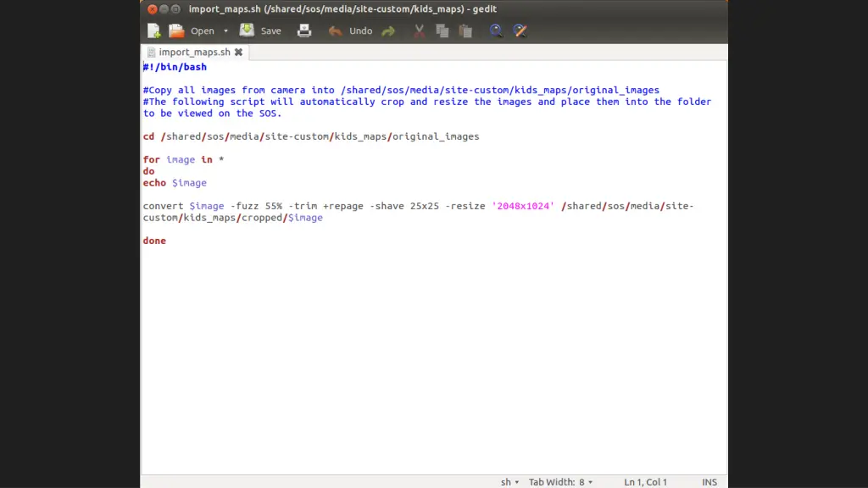Click the 'do' keyword line
This screenshot has height=488, width=868.
coord(149,171)
